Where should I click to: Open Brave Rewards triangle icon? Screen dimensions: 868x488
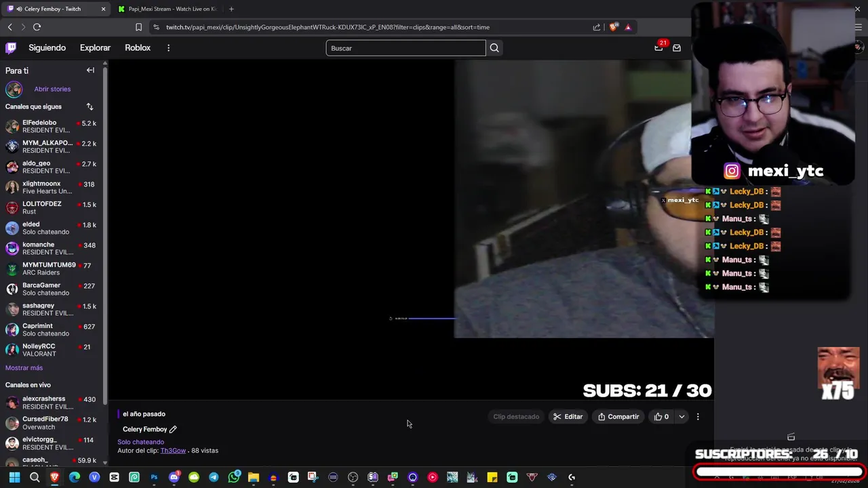pyautogui.click(x=628, y=27)
